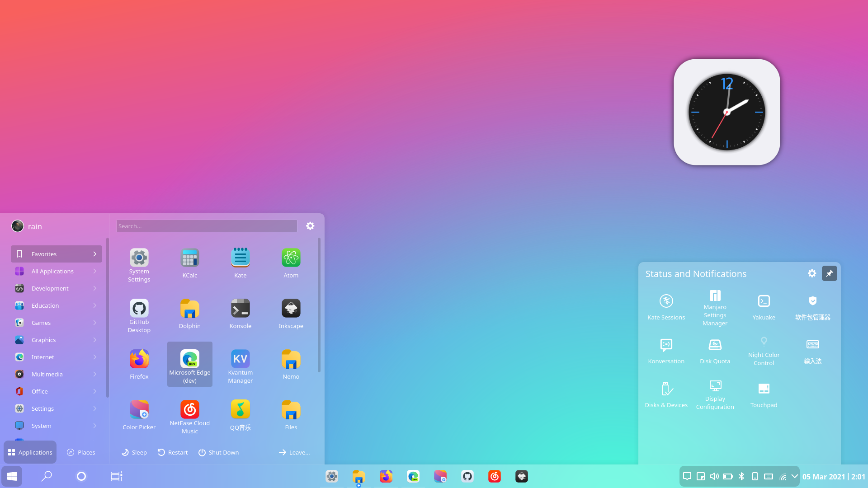Open NetEase Cloud Music in menu
Image resolution: width=868 pixels, height=488 pixels.
[x=189, y=417]
